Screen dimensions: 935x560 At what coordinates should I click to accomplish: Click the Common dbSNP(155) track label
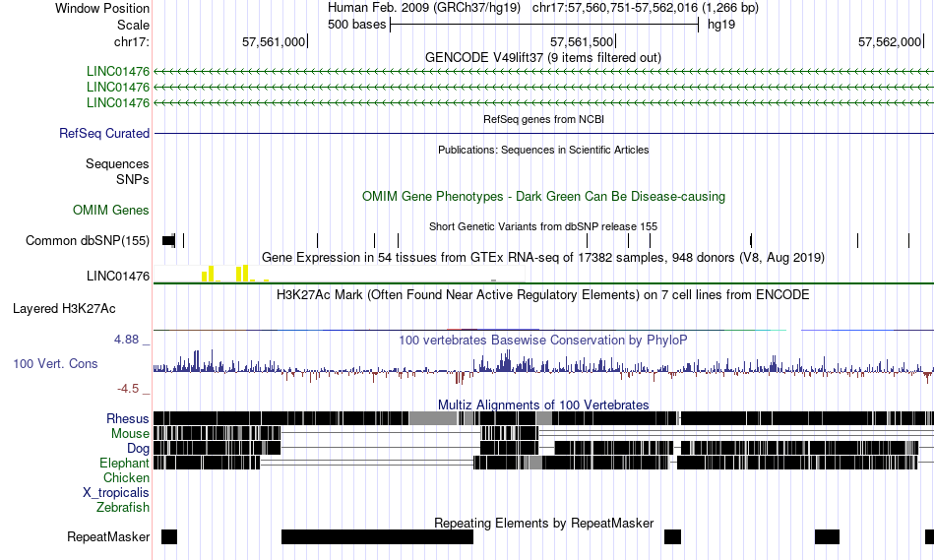(87, 240)
